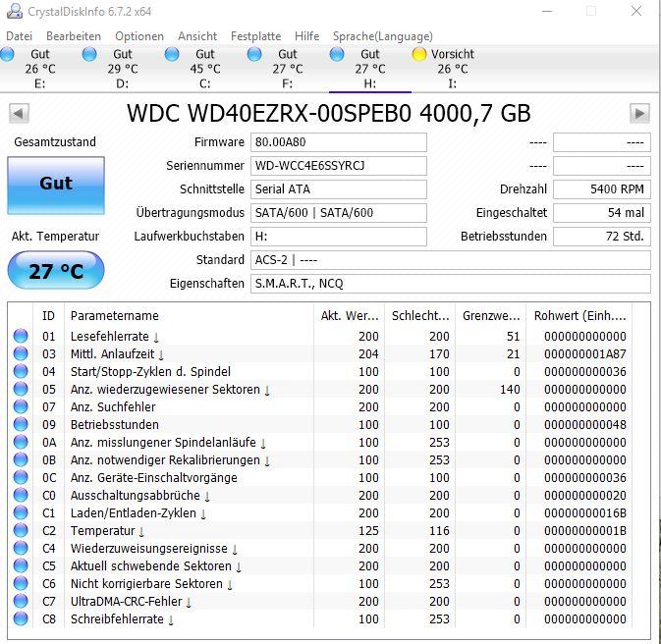Click status orb of Start/Stopp-Zyklen row

[x=21, y=371]
